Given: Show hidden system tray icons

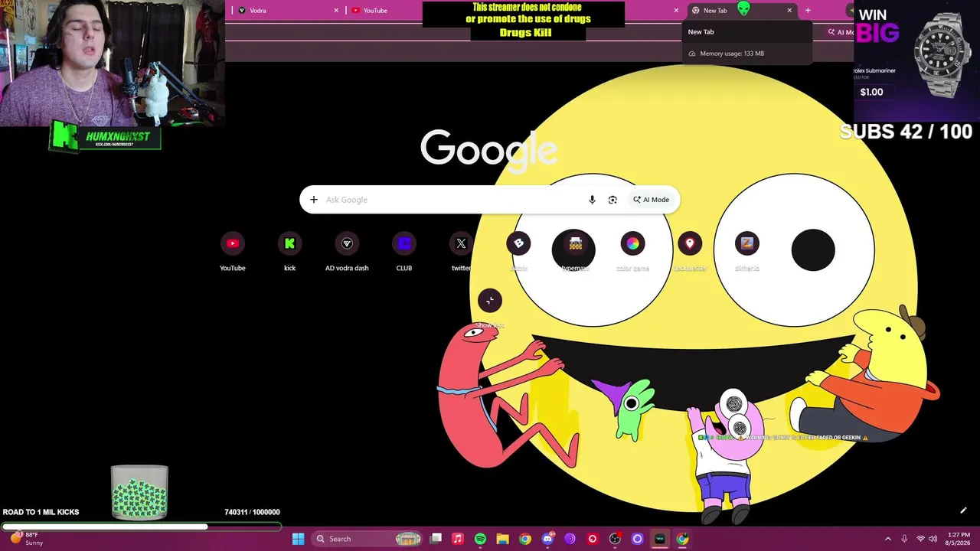Looking at the screenshot, I should (888, 539).
